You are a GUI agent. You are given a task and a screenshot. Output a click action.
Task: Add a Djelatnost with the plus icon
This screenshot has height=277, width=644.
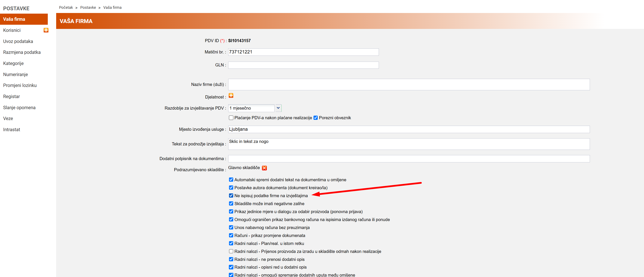[x=231, y=96]
